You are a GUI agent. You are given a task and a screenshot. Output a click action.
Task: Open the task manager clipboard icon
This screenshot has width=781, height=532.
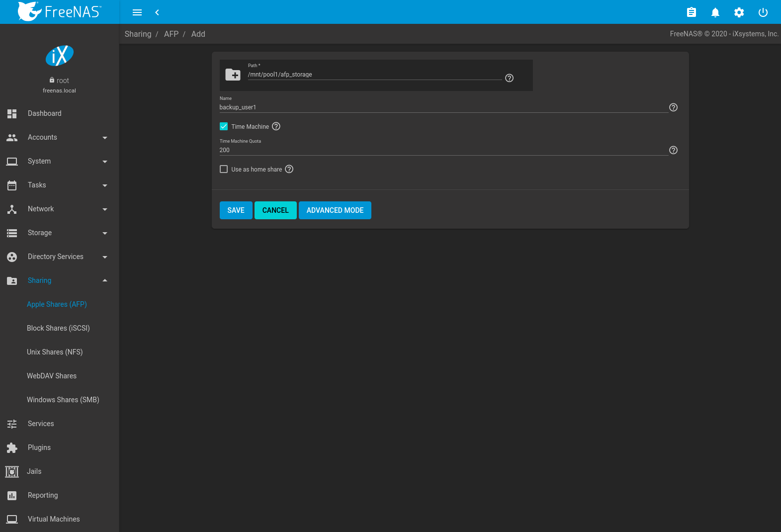coord(691,12)
